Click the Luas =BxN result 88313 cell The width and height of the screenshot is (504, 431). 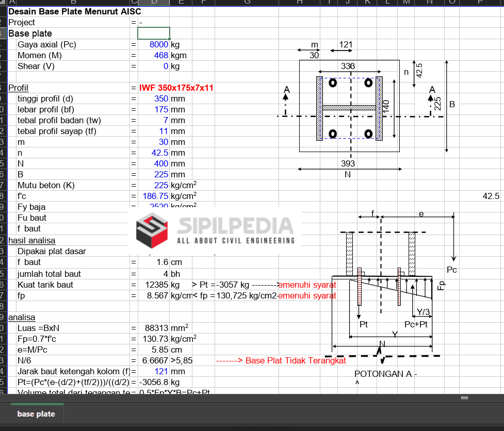[154, 328]
